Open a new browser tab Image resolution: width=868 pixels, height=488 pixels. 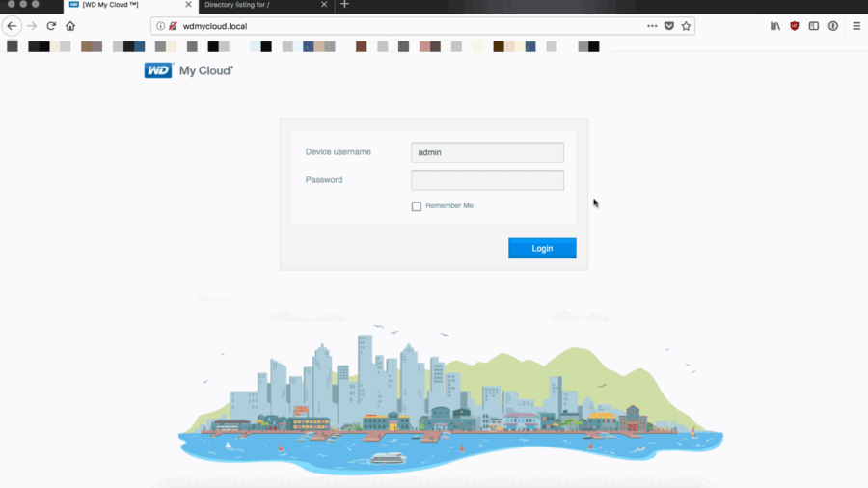(344, 5)
